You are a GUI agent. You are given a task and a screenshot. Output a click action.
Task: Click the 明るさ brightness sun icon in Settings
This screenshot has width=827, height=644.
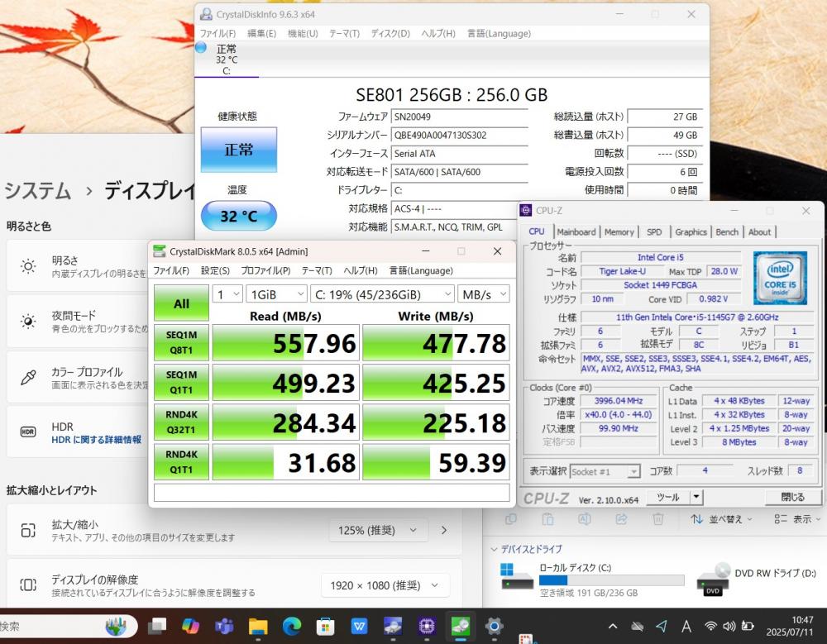[28, 266]
